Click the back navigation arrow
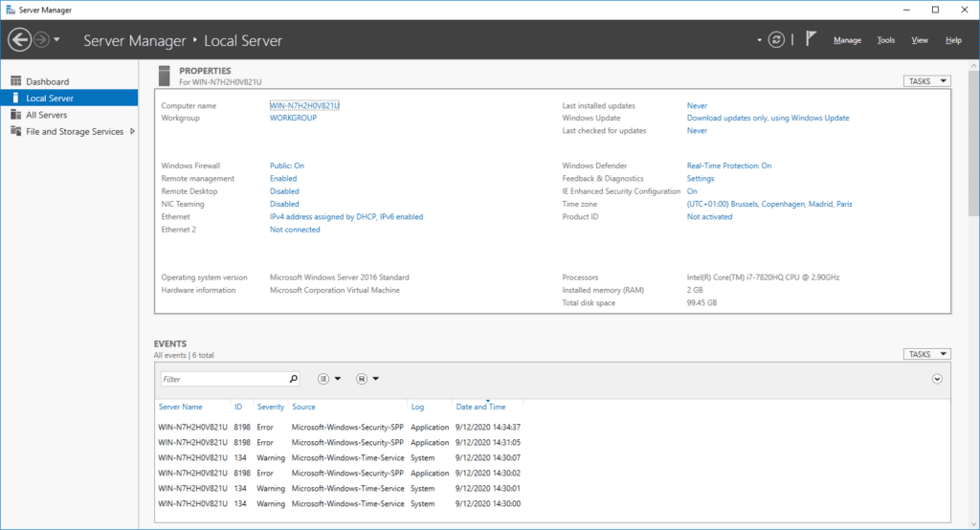This screenshot has width=980, height=530. 19,40
